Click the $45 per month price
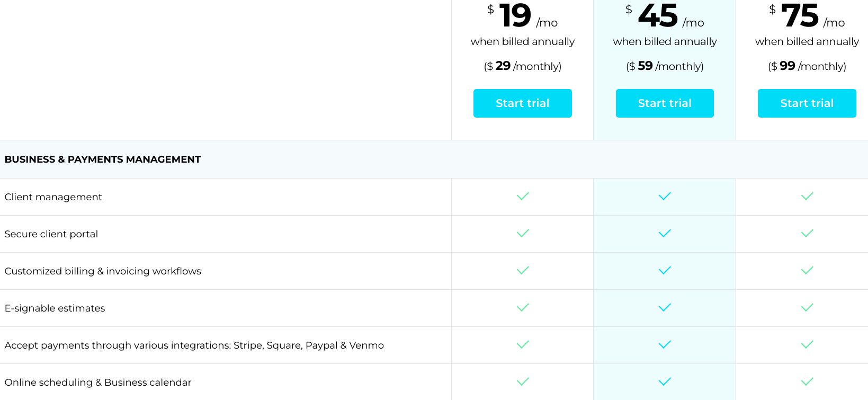The height and width of the screenshot is (400, 868). coord(658,17)
